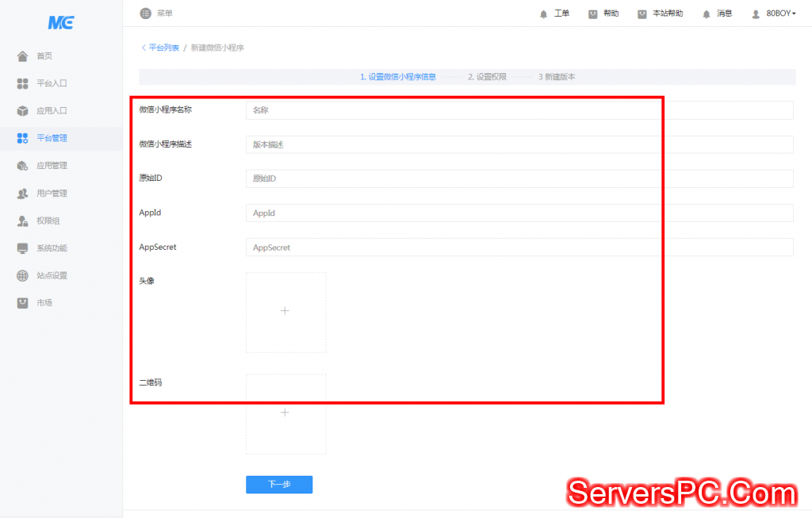Viewport: 812px width, 518px height.
Task: Click the 平台入口 grid icon
Action: pos(22,83)
